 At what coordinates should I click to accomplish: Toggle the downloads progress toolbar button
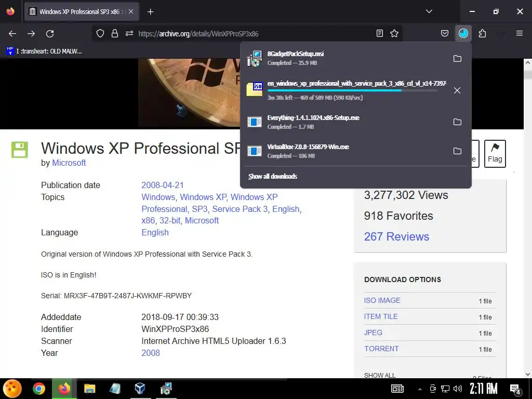click(x=463, y=33)
